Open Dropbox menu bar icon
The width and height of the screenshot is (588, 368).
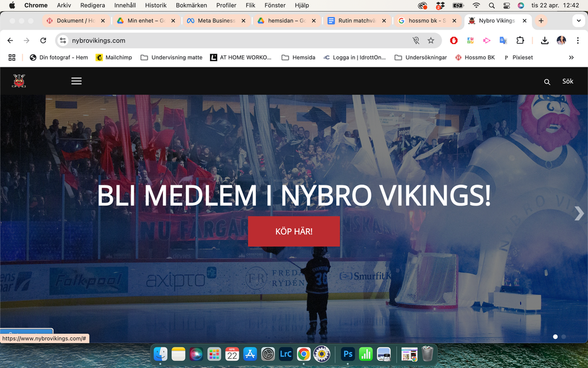(x=440, y=5)
